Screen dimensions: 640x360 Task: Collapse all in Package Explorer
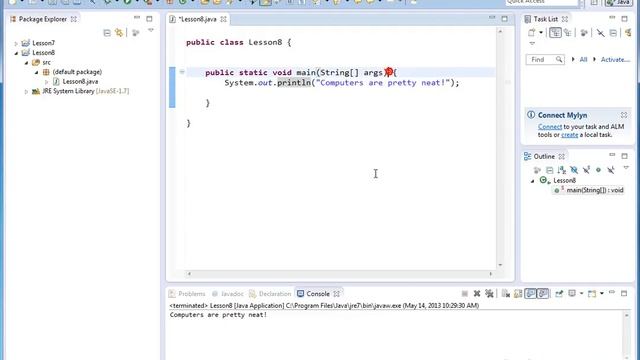pos(107,33)
